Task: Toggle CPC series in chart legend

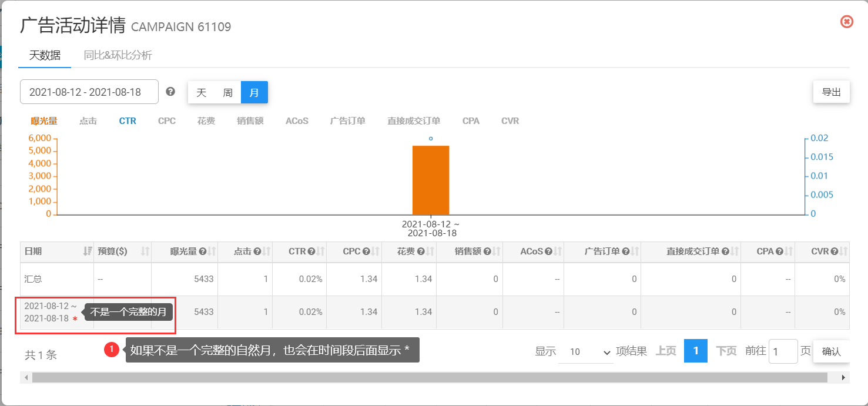Action: coord(167,121)
